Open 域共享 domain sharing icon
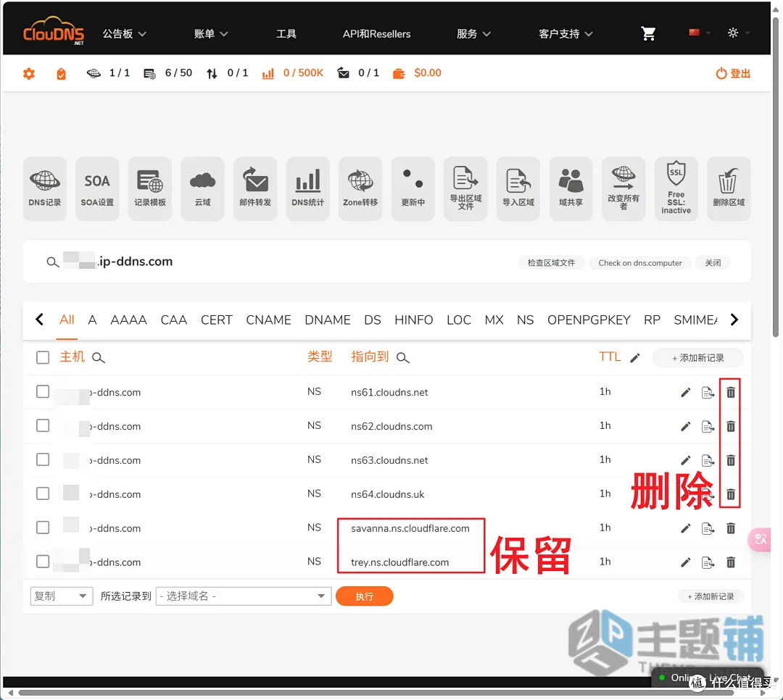This screenshot has width=783, height=700. (x=571, y=188)
